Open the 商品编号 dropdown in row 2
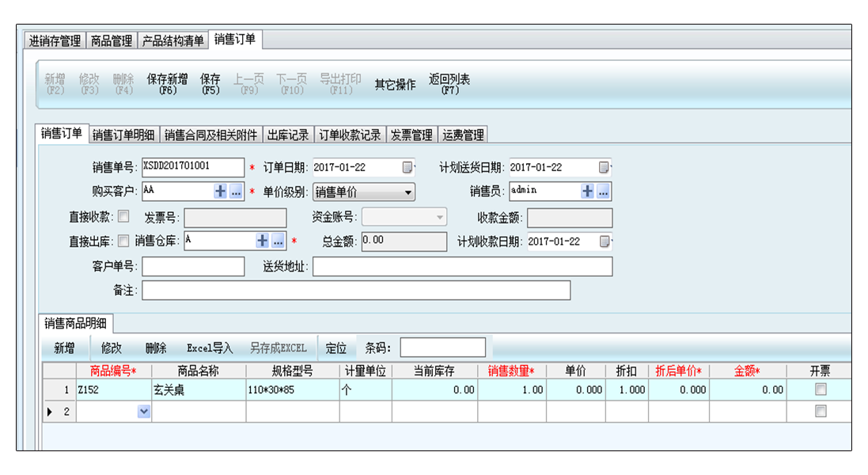The height and width of the screenshot is (475, 868). (143, 412)
